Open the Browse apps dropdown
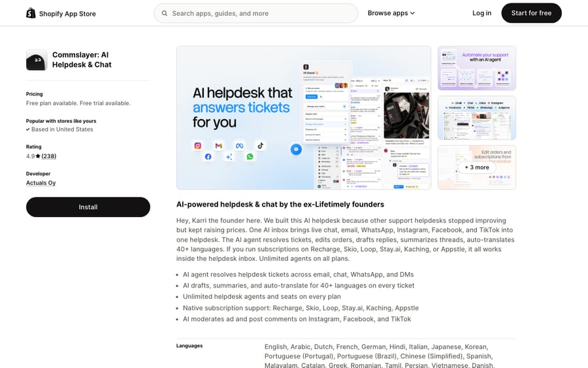The width and height of the screenshot is (588, 368). point(391,13)
